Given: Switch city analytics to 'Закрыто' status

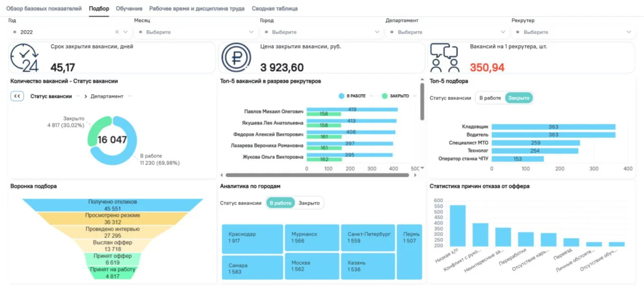Looking at the screenshot, I should [x=309, y=203].
